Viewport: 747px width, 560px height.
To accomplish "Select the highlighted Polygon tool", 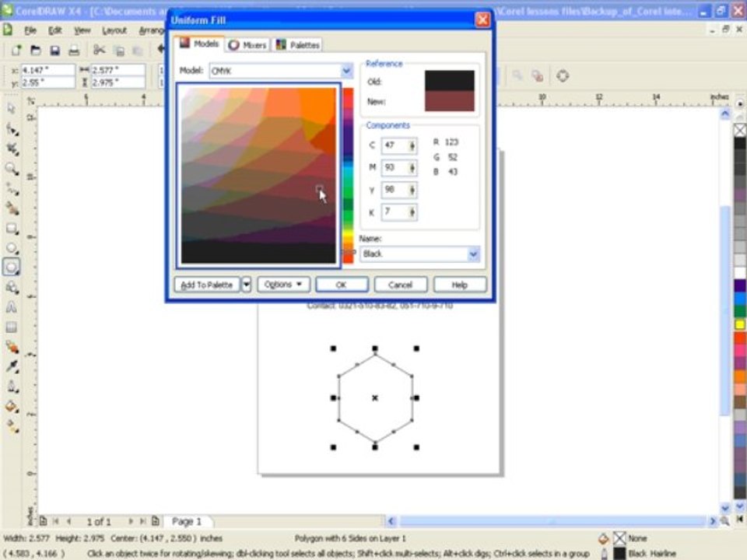I will [x=12, y=267].
